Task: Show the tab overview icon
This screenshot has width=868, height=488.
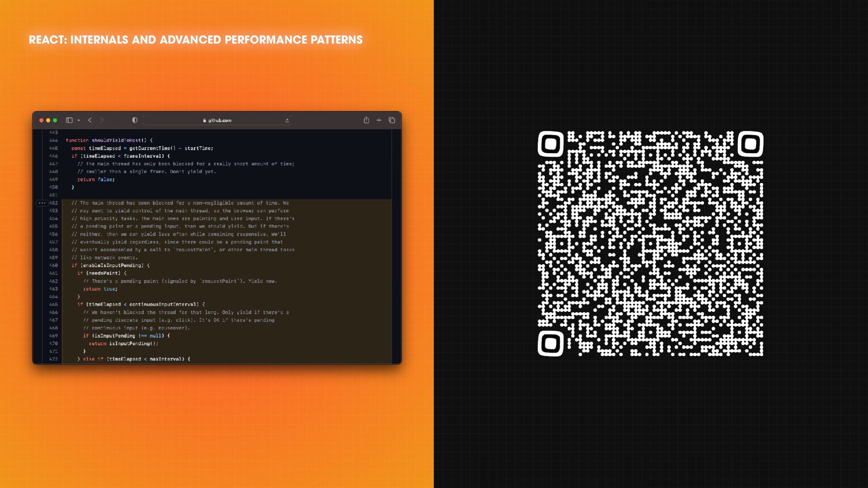Action: [392, 120]
